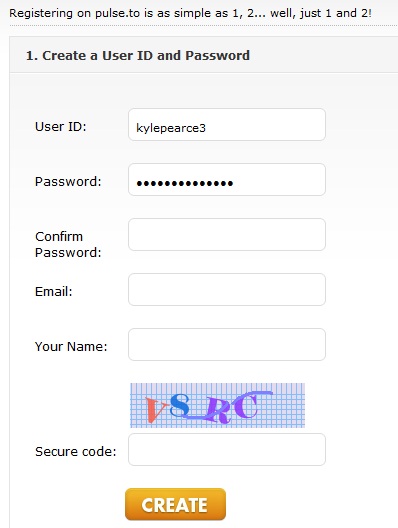The height and width of the screenshot is (528, 398).
Task: Click the 'Your Name:' label
Action: click(71, 346)
